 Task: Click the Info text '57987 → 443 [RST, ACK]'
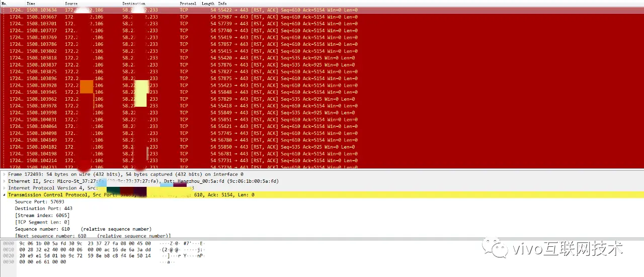tap(248, 17)
